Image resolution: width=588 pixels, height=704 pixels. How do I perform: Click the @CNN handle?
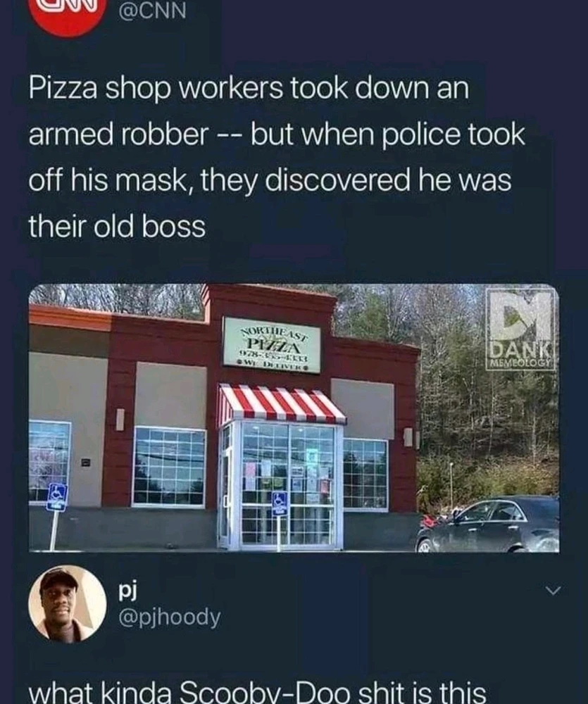coord(152,11)
